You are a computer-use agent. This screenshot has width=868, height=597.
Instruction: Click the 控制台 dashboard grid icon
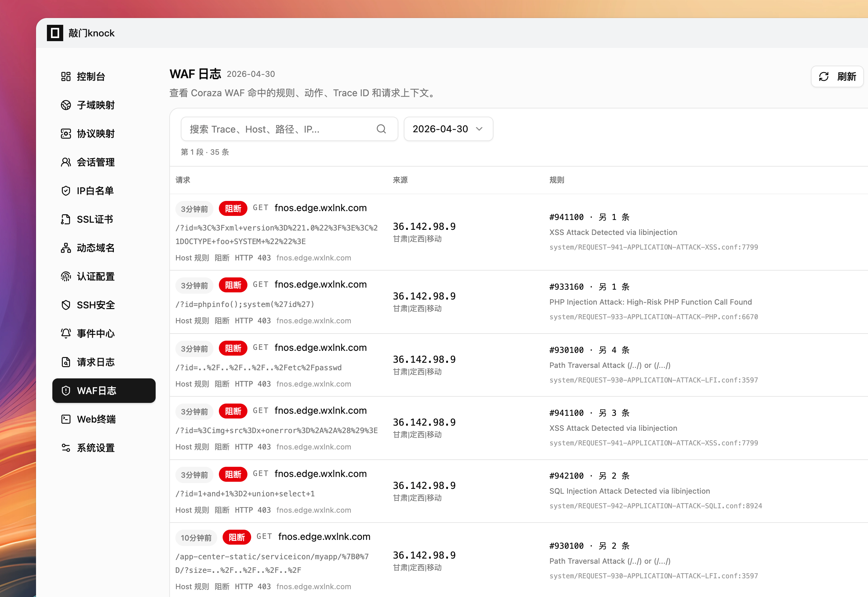pos(66,77)
